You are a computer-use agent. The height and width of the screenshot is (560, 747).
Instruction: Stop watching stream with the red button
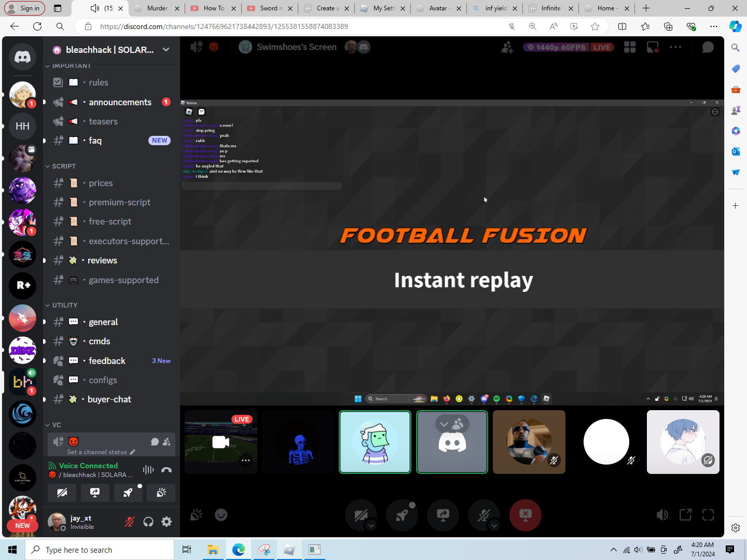(525, 515)
